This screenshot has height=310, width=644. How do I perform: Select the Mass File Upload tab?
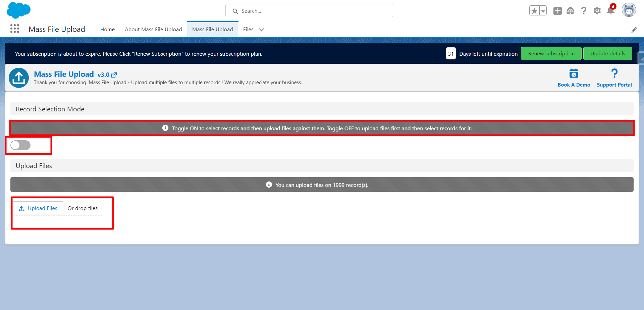[213, 30]
